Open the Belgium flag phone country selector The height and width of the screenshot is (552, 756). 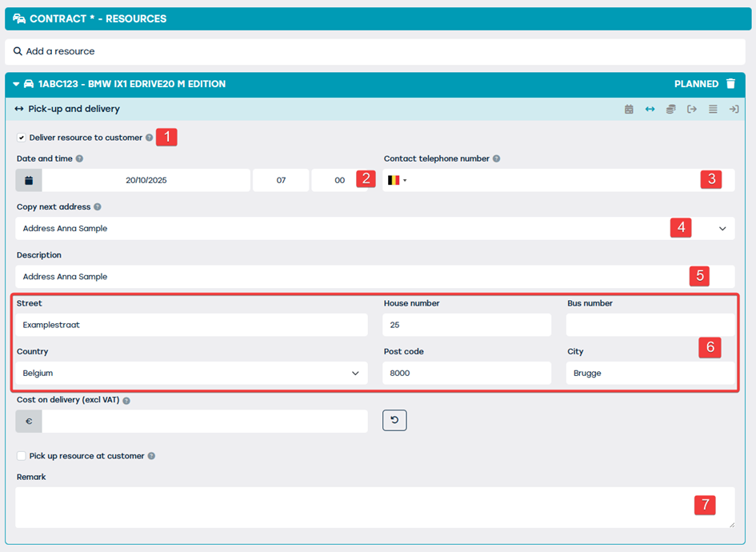[398, 180]
